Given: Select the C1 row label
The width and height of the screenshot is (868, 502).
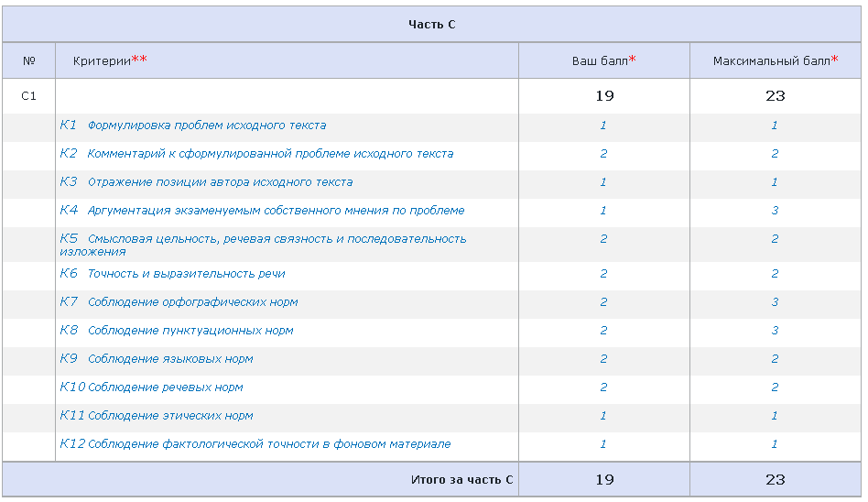Looking at the screenshot, I should [28, 95].
